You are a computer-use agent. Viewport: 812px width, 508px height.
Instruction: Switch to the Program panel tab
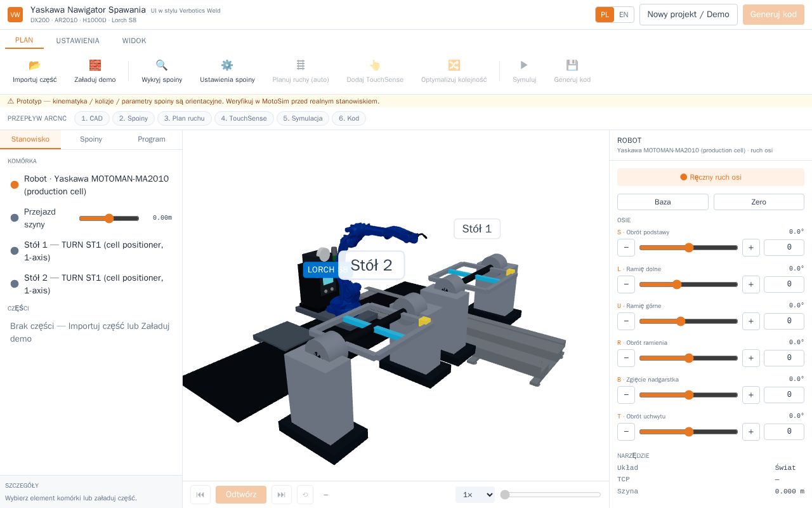pyautogui.click(x=152, y=139)
